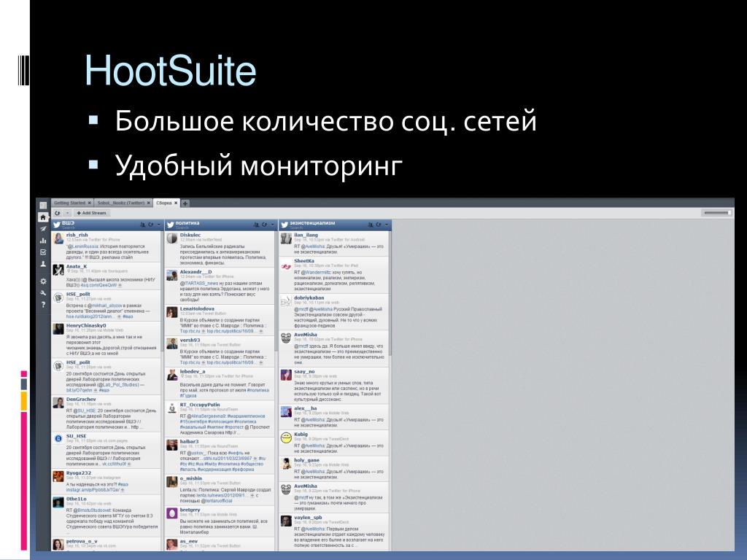Open Diskulec profile link
Viewport: 747px width, 560px height.
pos(190,235)
